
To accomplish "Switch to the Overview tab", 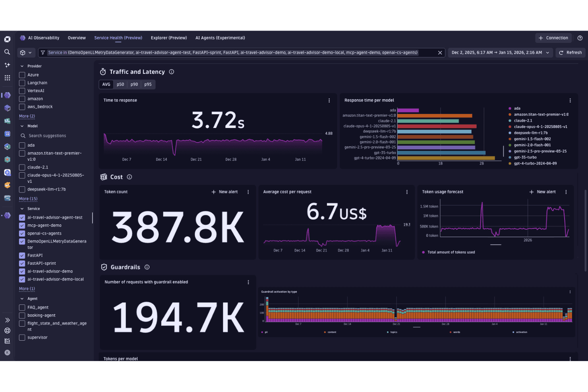I will pyautogui.click(x=77, y=38).
